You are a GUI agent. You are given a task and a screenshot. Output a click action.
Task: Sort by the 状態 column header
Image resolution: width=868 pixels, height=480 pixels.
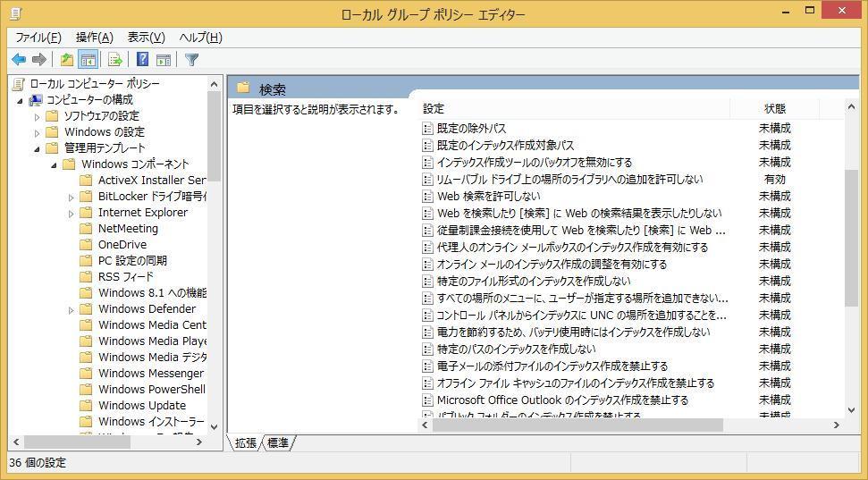[774, 109]
